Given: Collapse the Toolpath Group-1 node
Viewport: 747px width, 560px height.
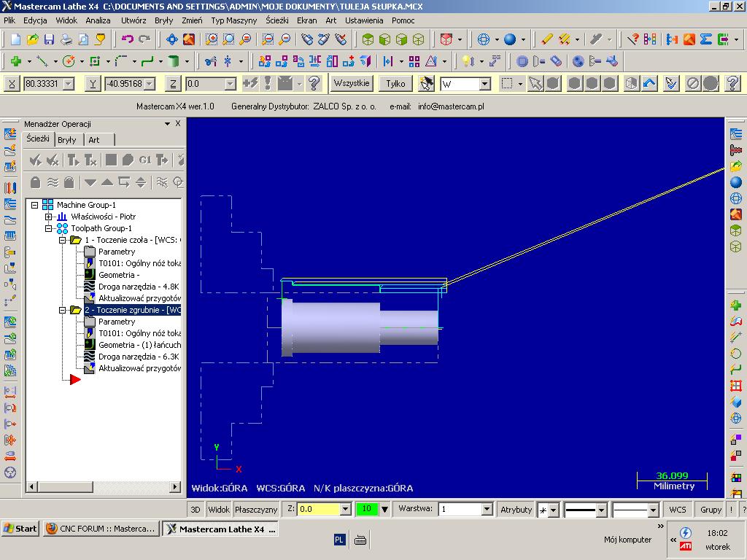Looking at the screenshot, I should [49, 228].
